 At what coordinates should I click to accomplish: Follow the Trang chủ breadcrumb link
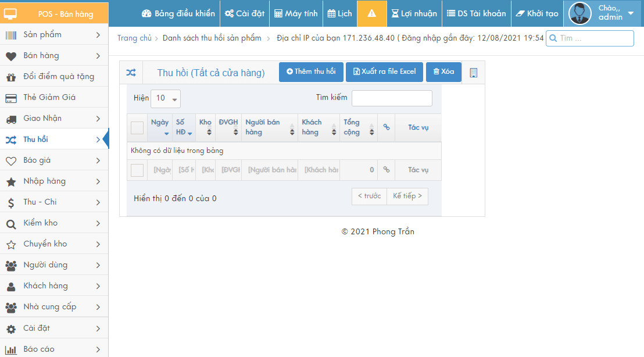pyautogui.click(x=134, y=38)
